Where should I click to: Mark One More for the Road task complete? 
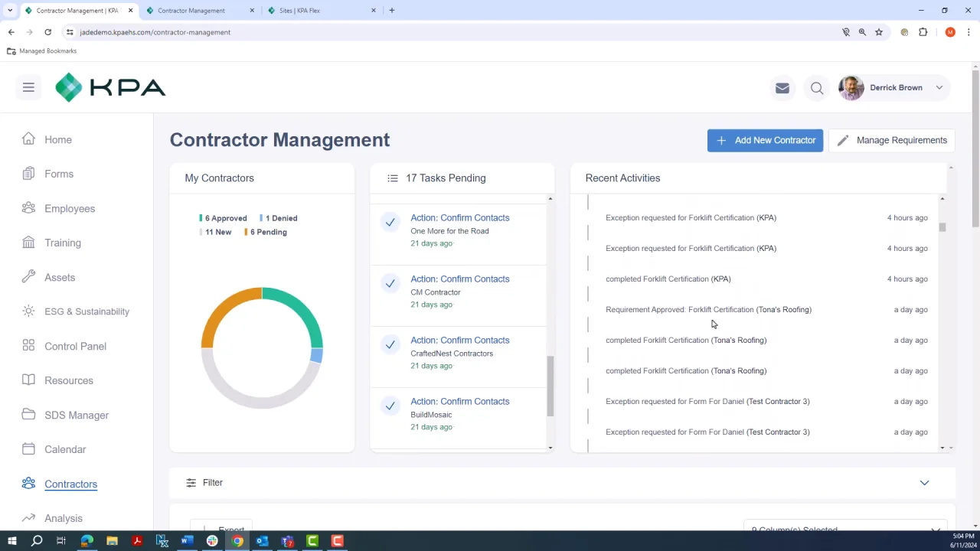click(390, 223)
